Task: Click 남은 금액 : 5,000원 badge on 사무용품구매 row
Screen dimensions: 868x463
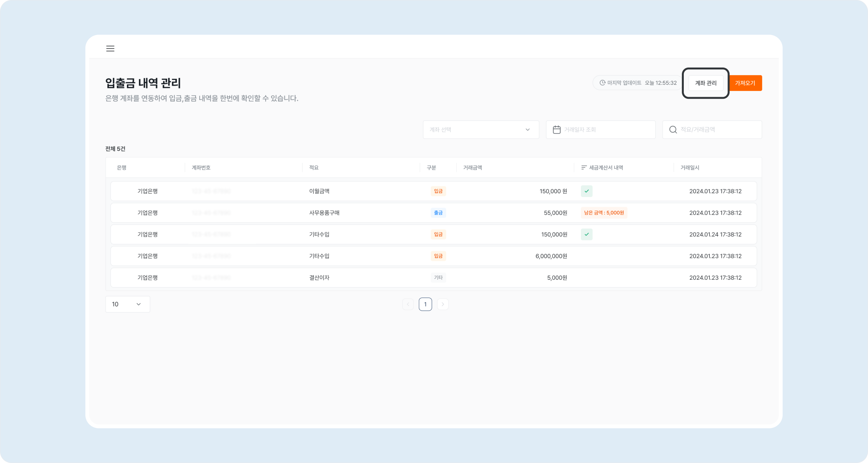Action: coord(604,213)
